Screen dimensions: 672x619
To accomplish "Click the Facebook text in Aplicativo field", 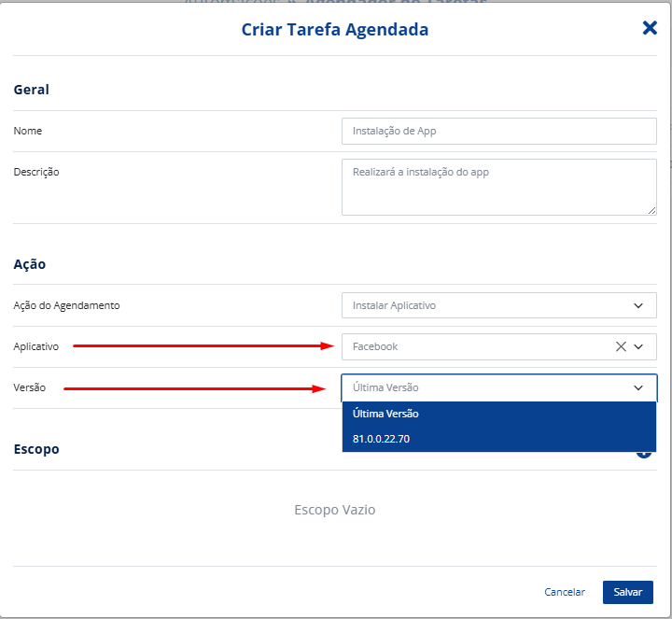I will (x=375, y=346).
